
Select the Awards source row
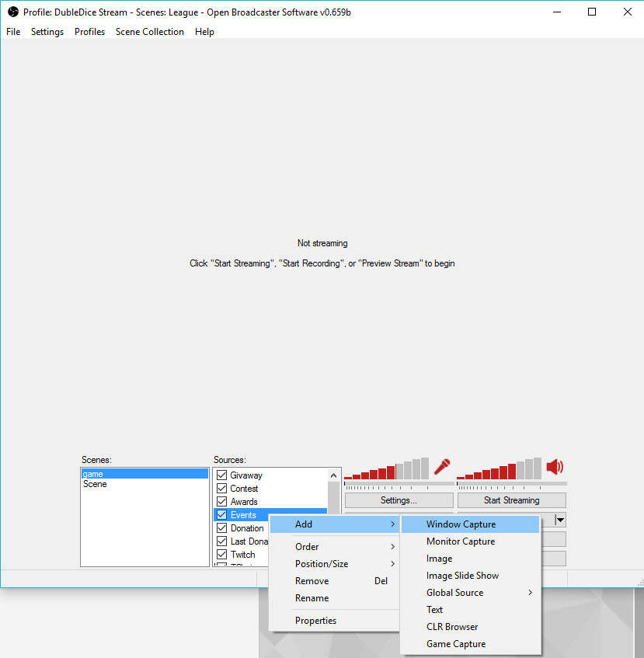coord(271,502)
